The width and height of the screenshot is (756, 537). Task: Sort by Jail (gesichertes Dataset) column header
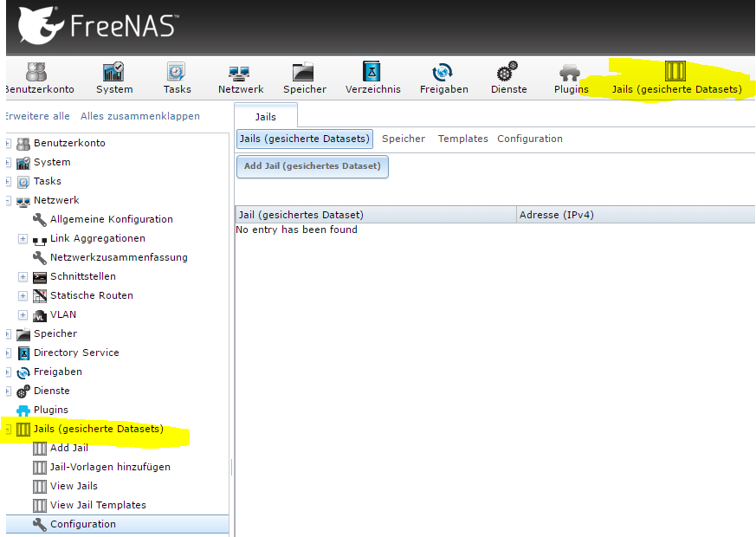click(376, 215)
